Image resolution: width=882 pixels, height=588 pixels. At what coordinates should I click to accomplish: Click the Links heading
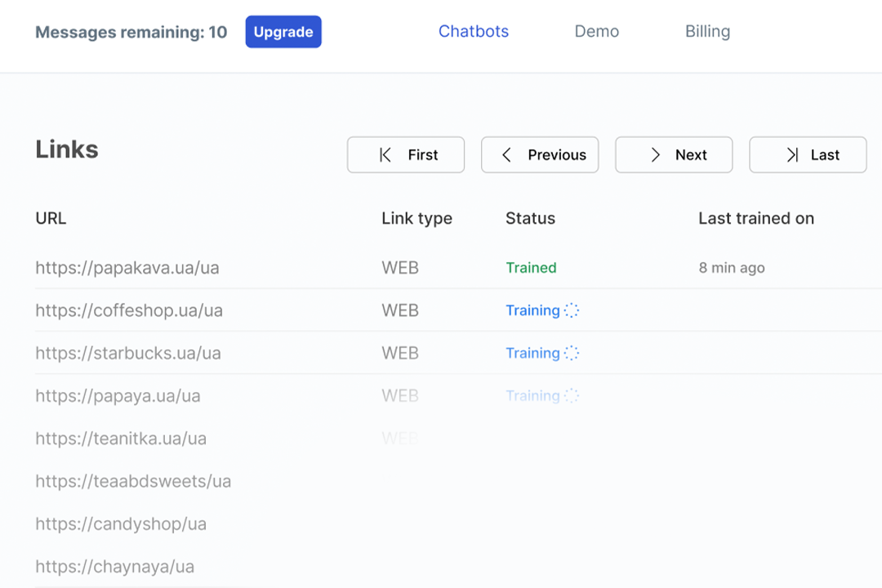pos(66,149)
